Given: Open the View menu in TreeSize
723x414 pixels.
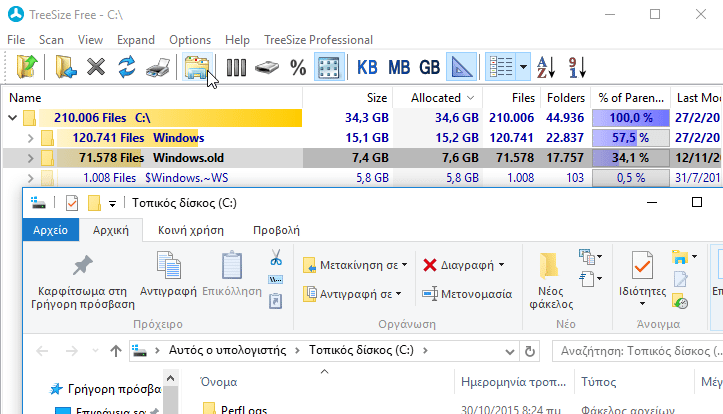Looking at the screenshot, I should coord(90,40).
